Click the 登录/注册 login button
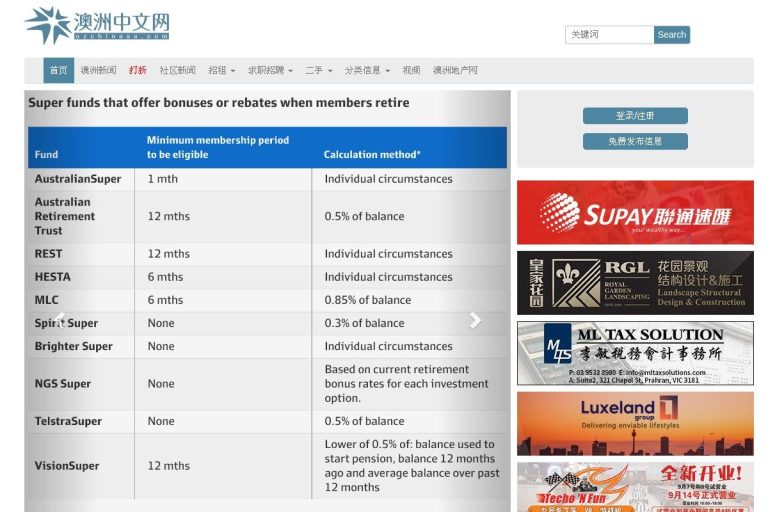 click(x=635, y=116)
